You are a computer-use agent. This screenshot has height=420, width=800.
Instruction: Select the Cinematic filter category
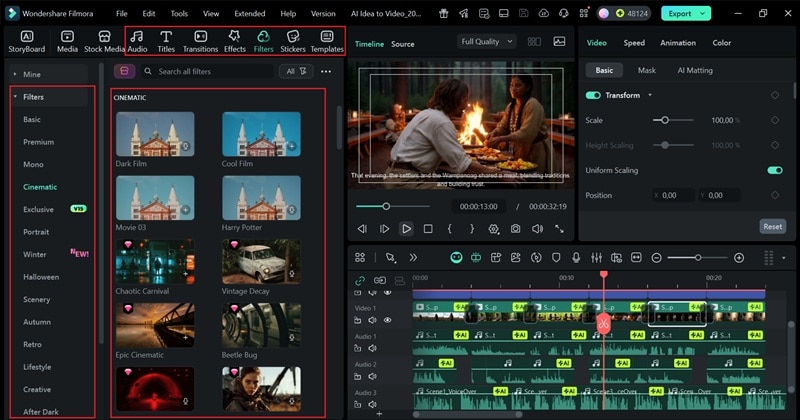(x=40, y=187)
